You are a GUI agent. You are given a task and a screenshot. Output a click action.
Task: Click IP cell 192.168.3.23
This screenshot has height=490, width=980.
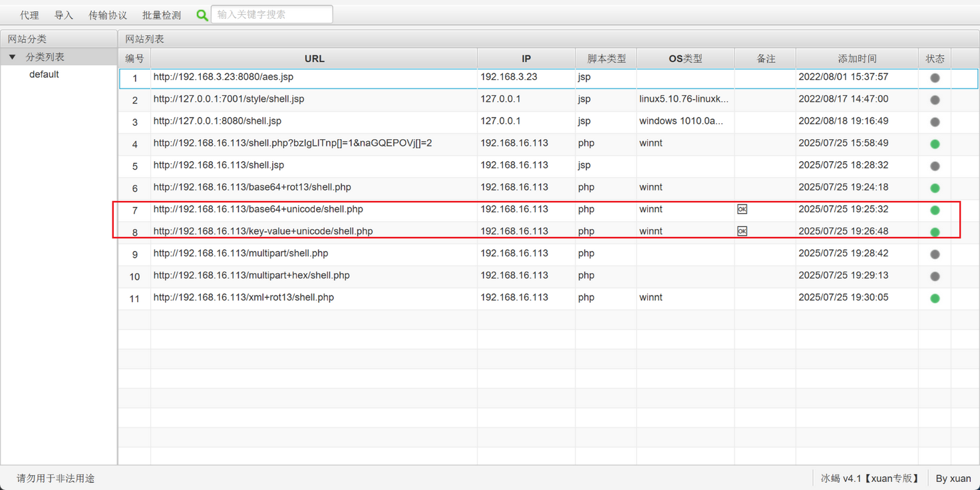pos(508,77)
